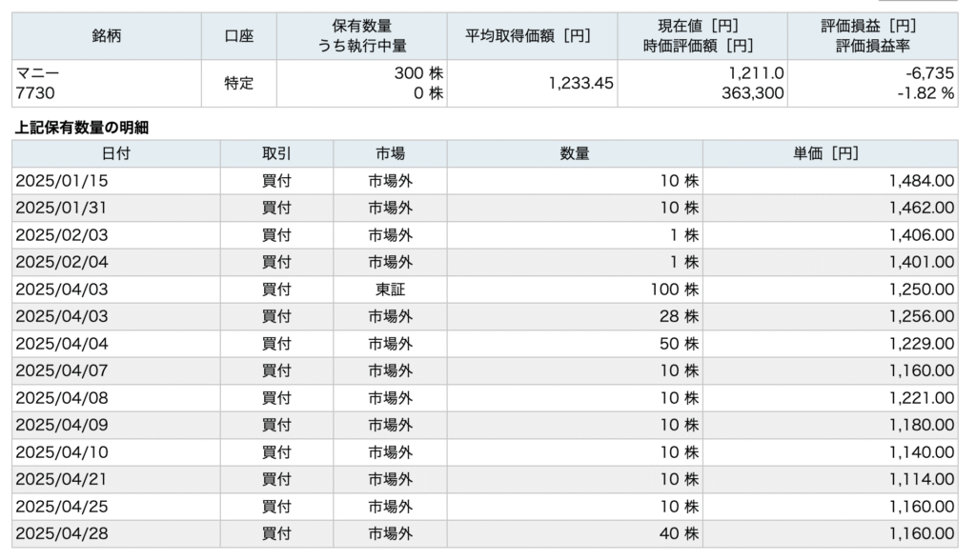Select the date 2025/02/04
This screenshot has height=560, width=976.
click(x=62, y=262)
